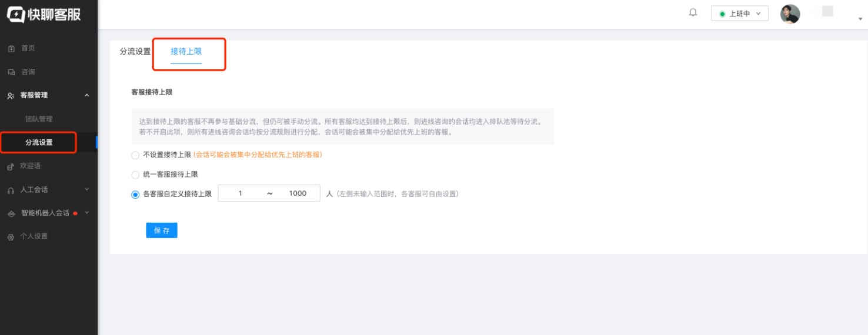Switch to the 接待上限 tab
Image resolution: width=868 pixels, height=335 pixels.
click(x=186, y=52)
